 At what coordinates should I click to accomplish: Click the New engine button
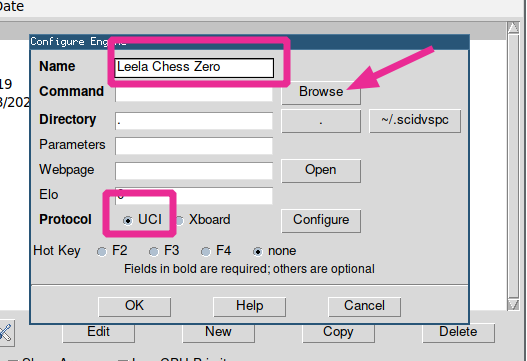218,332
